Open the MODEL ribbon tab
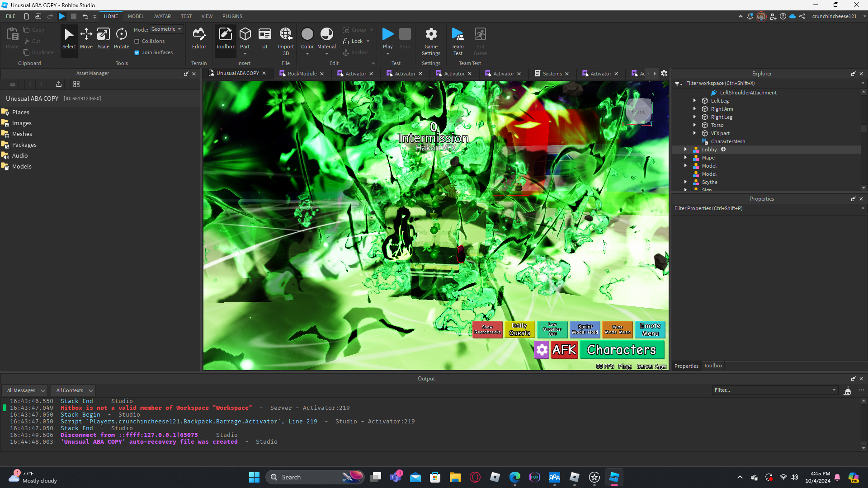868x488 pixels. [136, 16]
